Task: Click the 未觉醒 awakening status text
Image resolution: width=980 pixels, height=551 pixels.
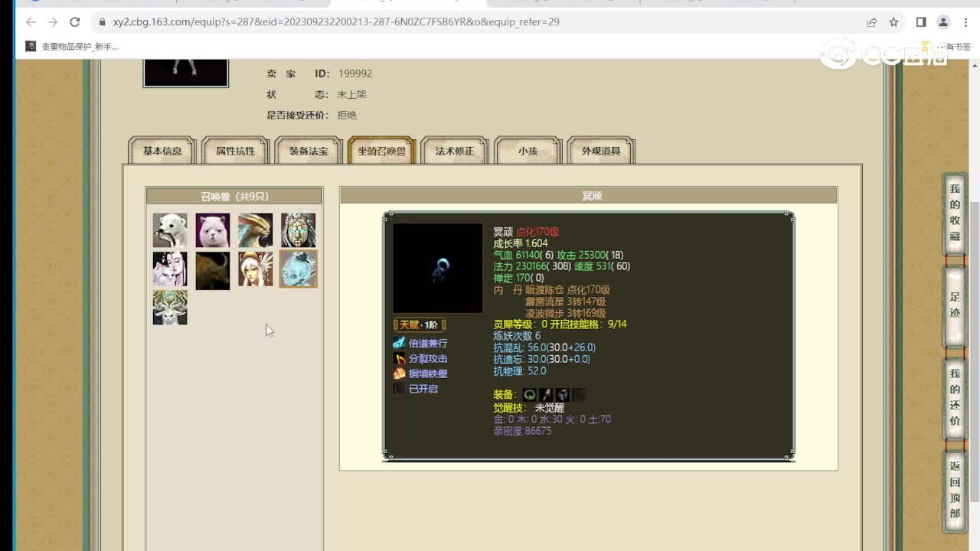Action: pyautogui.click(x=549, y=408)
